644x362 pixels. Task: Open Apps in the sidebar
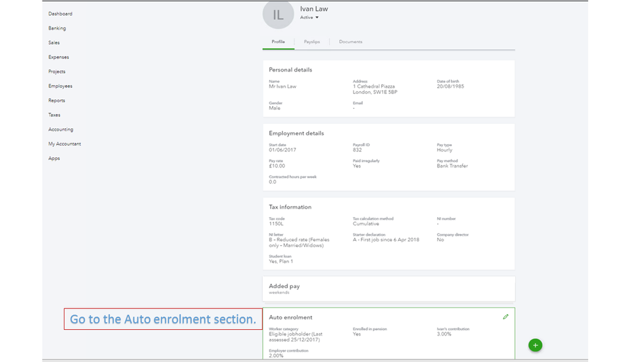[54, 158]
